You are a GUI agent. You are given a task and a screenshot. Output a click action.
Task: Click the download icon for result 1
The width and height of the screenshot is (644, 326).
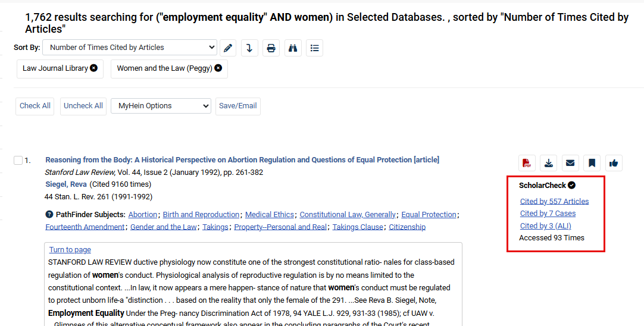coord(549,163)
